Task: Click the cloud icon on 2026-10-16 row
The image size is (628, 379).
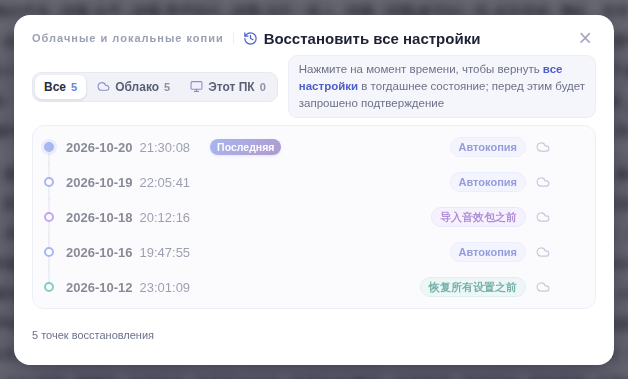Action: click(x=543, y=252)
